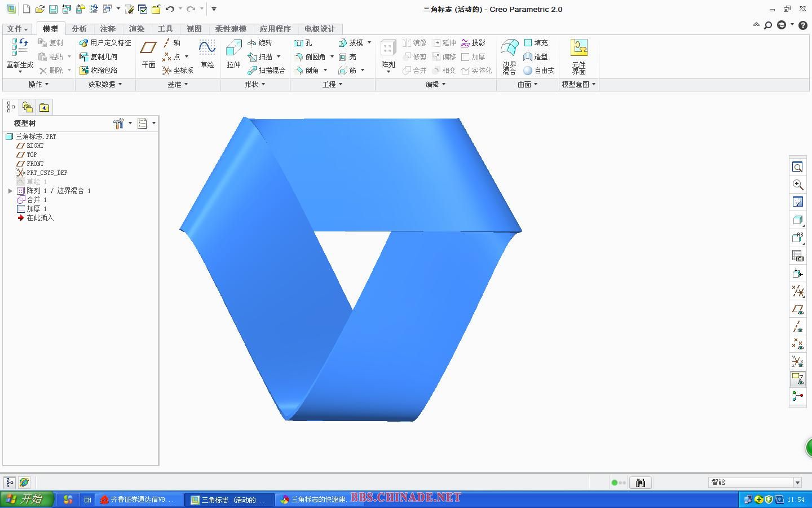Switch to the 齐鲁证券通达信 taskbar button
The height and width of the screenshot is (508, 812).
[x=140, y=500]
